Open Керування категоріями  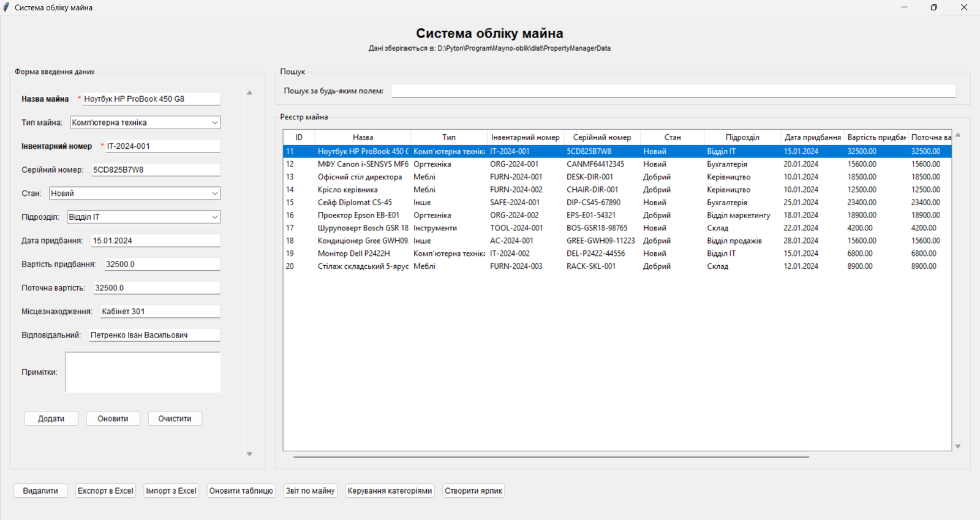(x=390, y=491)
